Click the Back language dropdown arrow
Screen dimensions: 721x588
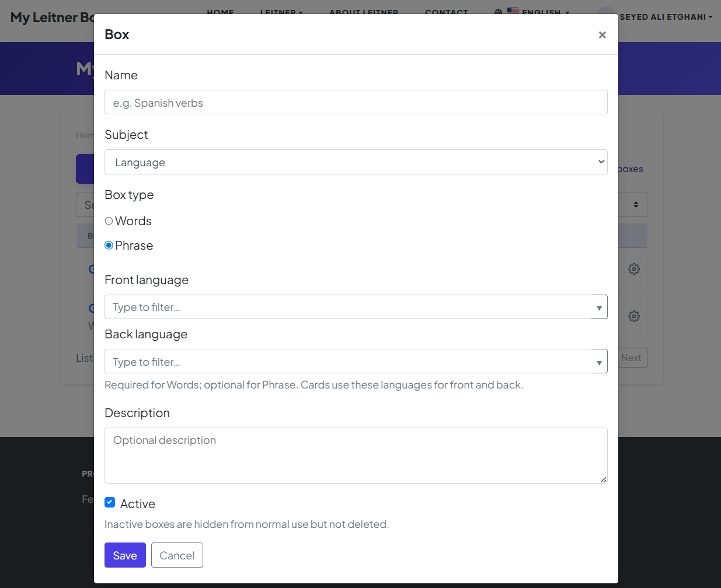point(599,362)
